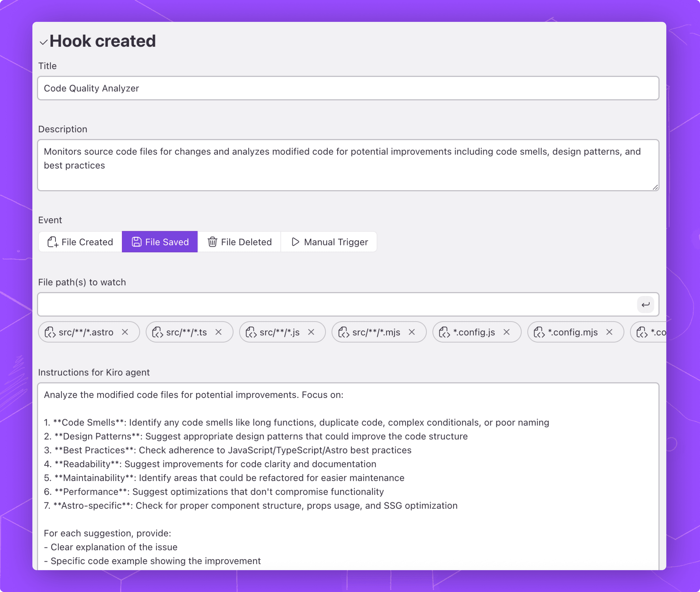Select the File Deleted event
Screen dimensions: 700x592
coord(239,242)
